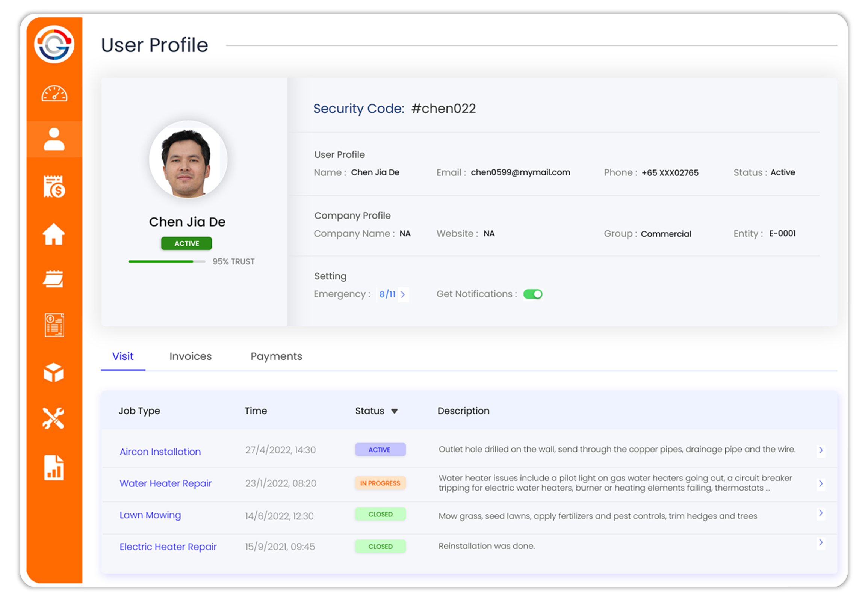Click the 95% trust progress bar
The width and height of the screenshot is (868, 601).
point(167,261)
